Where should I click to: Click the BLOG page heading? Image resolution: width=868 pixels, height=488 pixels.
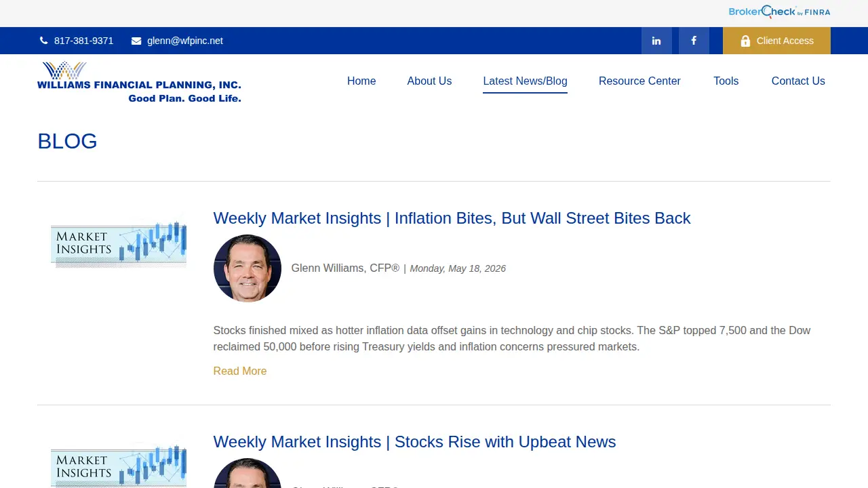[67, 141]
